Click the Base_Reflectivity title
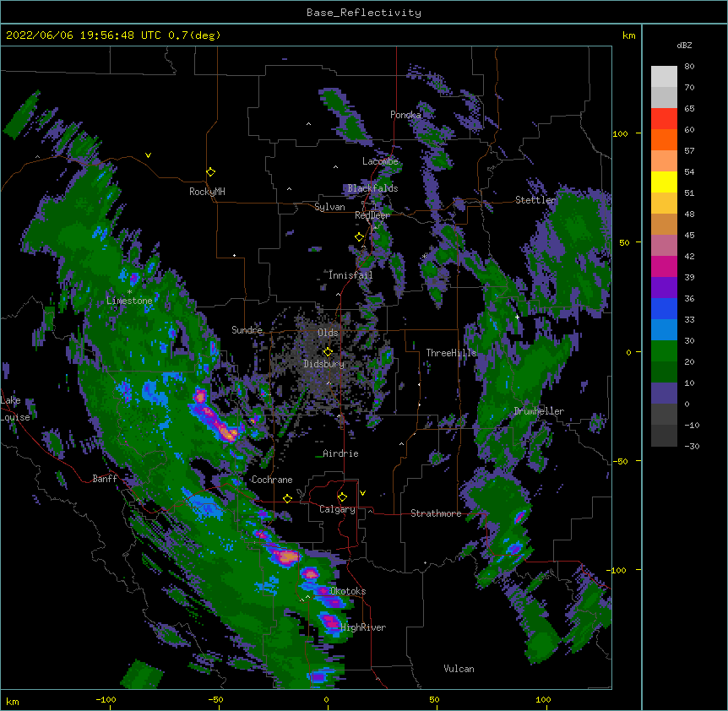This screenshot has width=728, height=711. [x=364, y=13]
